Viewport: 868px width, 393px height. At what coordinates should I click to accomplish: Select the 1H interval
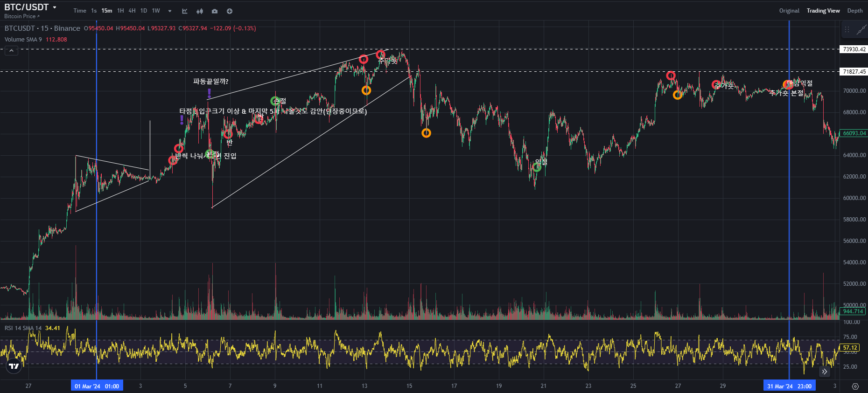[x=120, y=11]
